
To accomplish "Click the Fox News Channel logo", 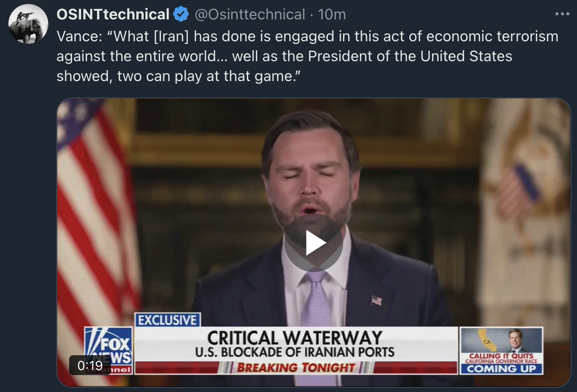I will [108, 350].
